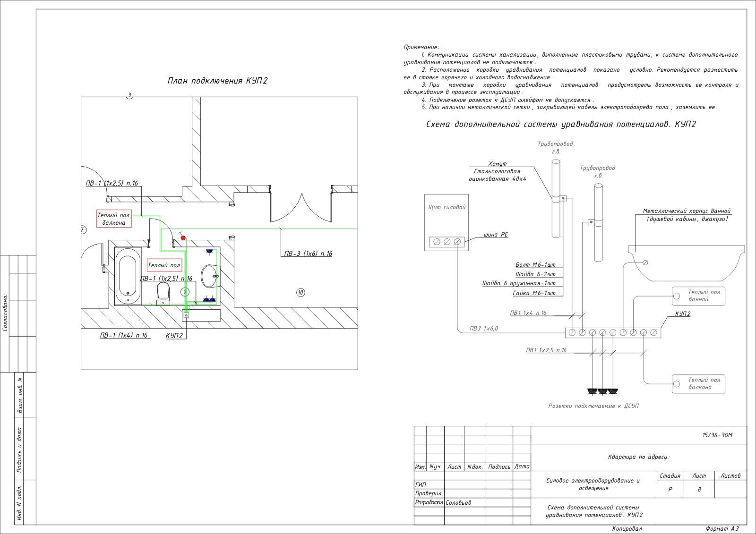Click the "Дата" column header
756x534 pixels.
tap(522, 466)
